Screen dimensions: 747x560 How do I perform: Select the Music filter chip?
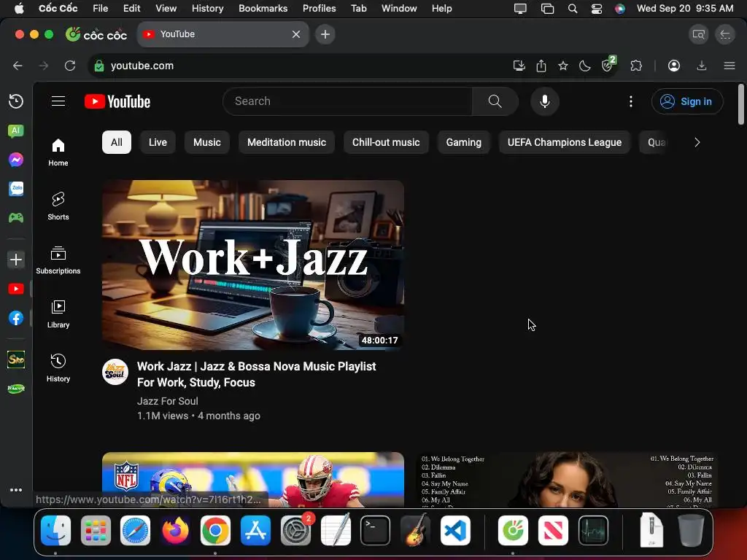point(206,142)
